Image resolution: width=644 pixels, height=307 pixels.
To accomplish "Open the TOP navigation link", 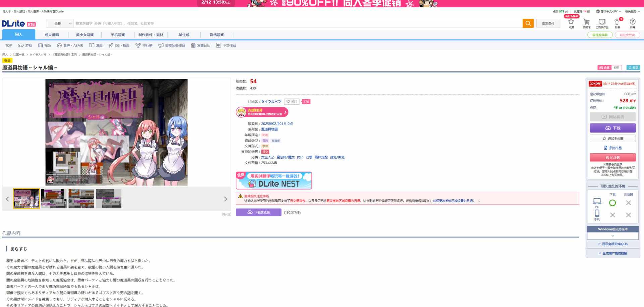I will pos(8,45).
